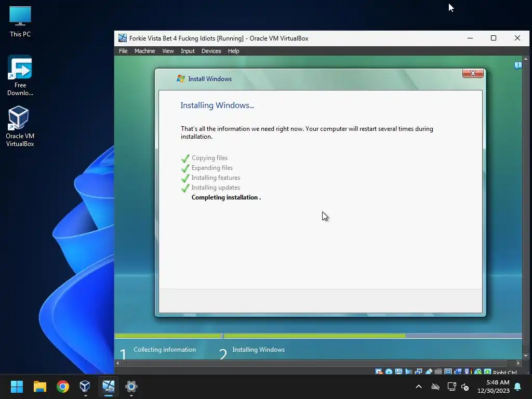Close the Install Windows dialog
Screen dimensions: 532x399
pos(473,73)
